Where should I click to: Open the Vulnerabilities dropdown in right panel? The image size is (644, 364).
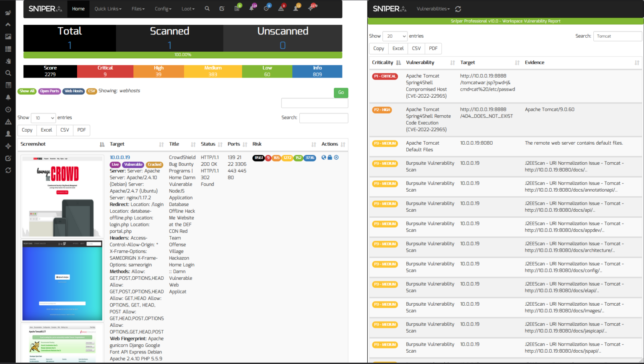click(x=433, y=9)
